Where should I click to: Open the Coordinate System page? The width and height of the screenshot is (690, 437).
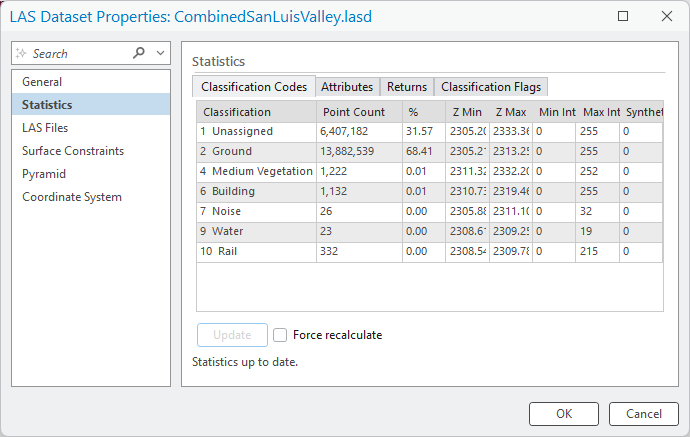pyautogui.click(x=72, y=197)
